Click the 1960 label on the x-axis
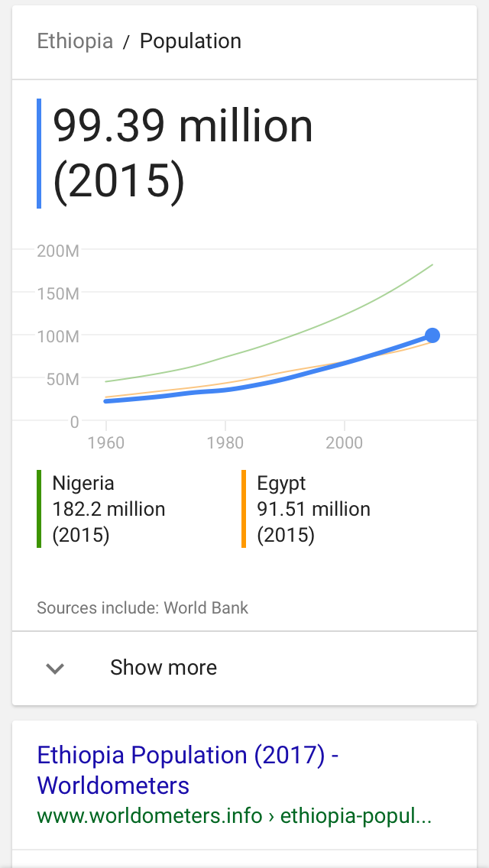Viewport: 489px width, 868px height. 106,443
